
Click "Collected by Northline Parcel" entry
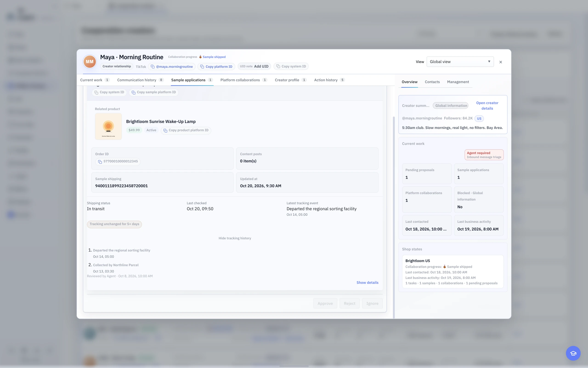(x=116, y=265)
